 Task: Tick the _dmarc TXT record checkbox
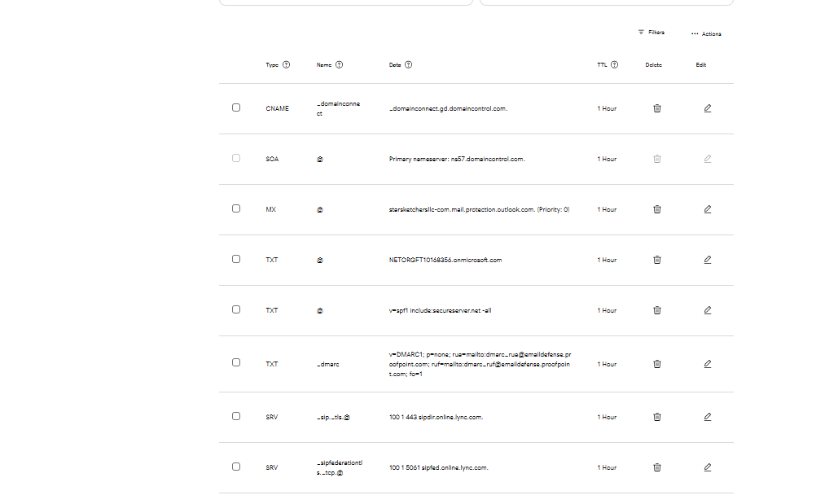pos(236,363)
